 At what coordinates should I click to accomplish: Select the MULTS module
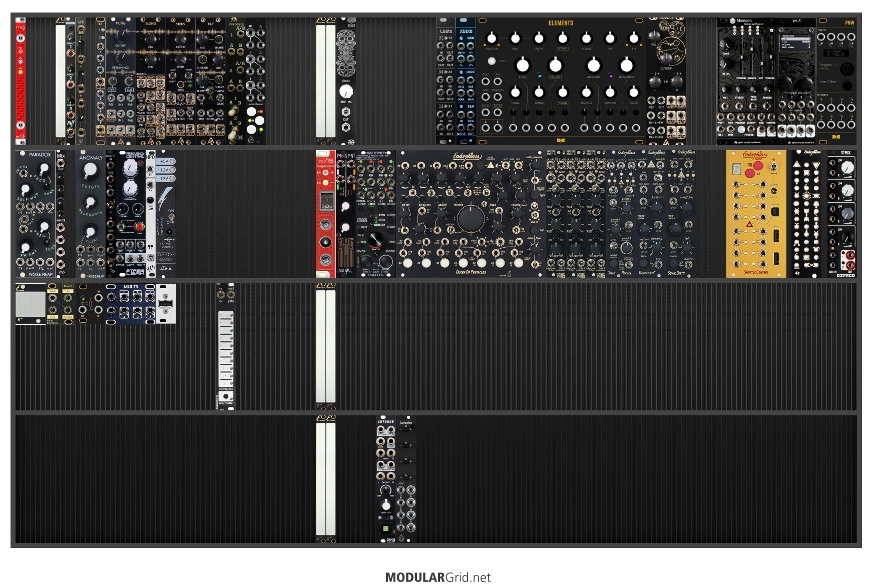pyautogui.click(x=131, y=304)
